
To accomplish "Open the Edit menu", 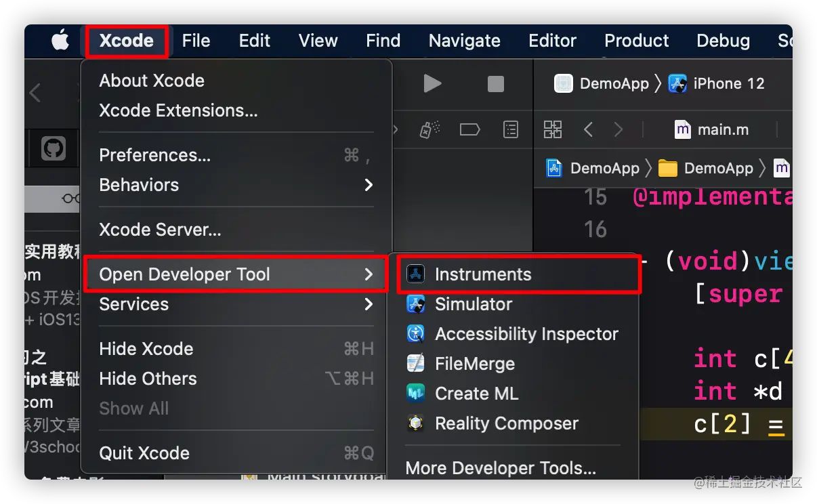I will [x=254, y=41].
